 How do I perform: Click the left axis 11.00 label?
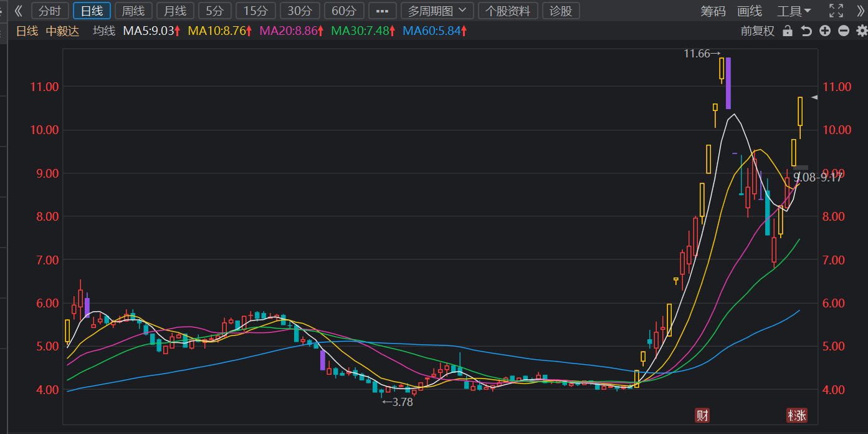coord(44,87)
